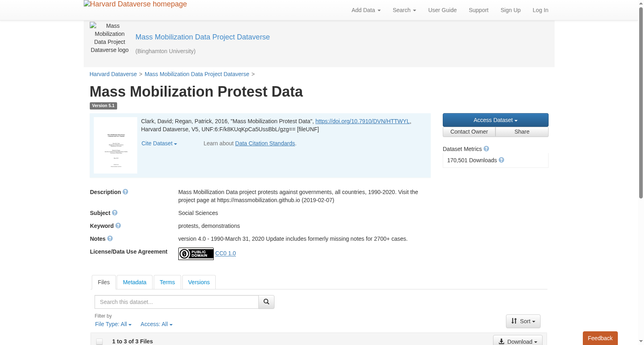Go to Harvard Dataverse breadcrumb link

[x=113, y=74]
